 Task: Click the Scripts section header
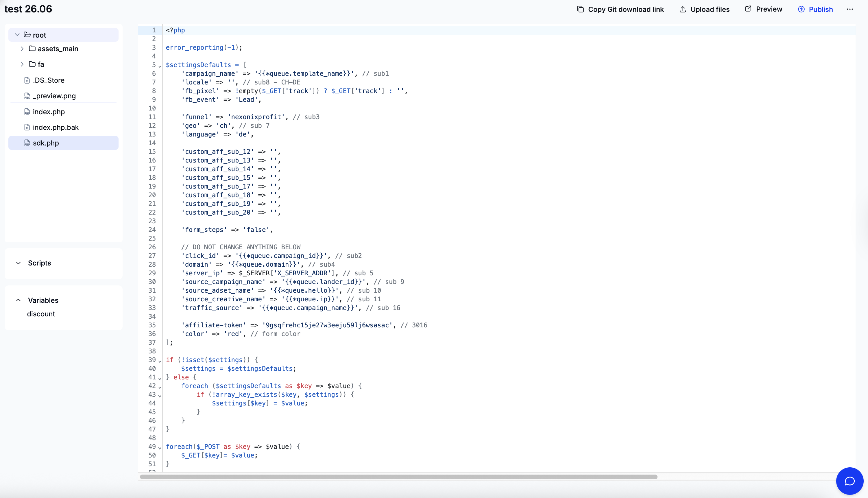pos(39,263)
